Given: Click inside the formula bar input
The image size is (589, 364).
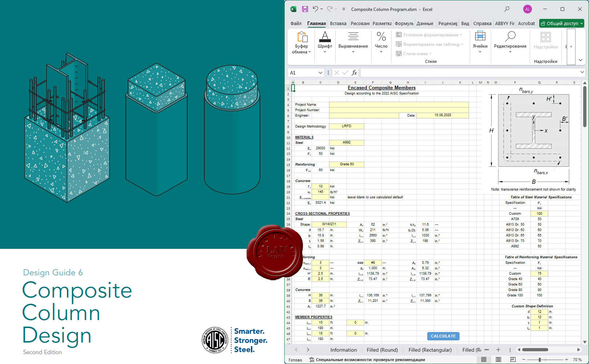Looking at the screenshot, I should pyautogui.click(x=470, y=73).
